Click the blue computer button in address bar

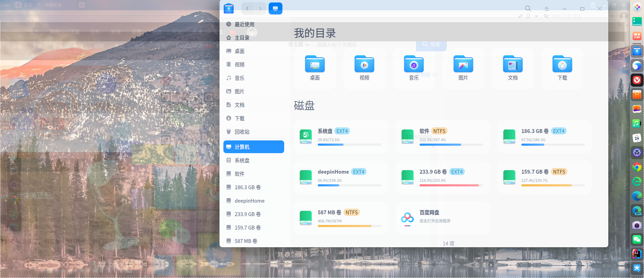tap(275, 8)
